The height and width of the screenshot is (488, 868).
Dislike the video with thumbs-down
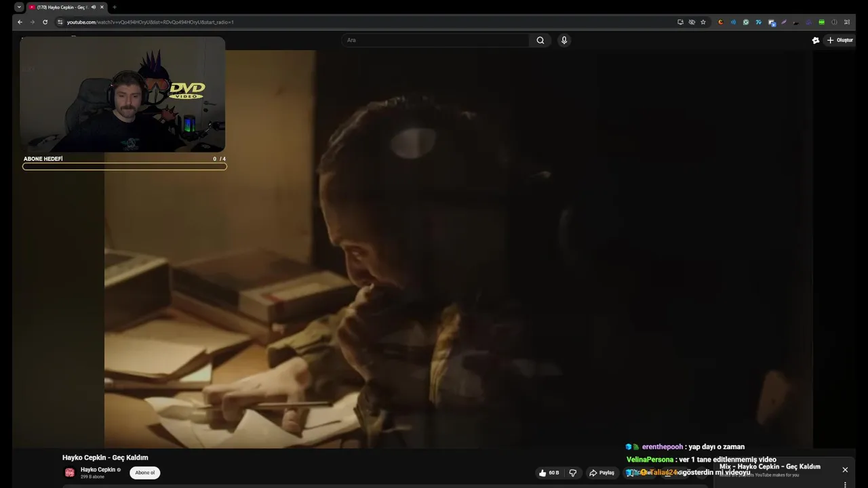(573, 472)
